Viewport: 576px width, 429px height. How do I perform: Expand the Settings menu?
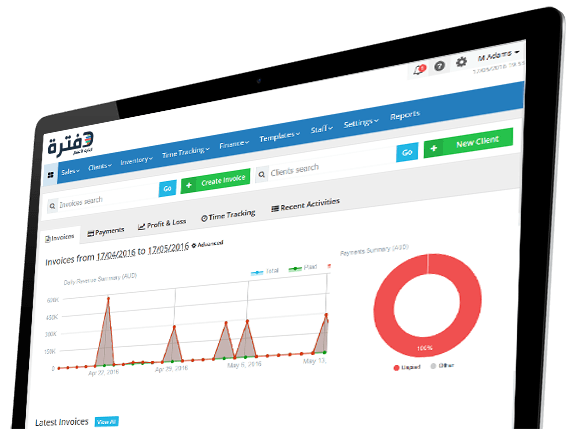click(x=361, y=123)
